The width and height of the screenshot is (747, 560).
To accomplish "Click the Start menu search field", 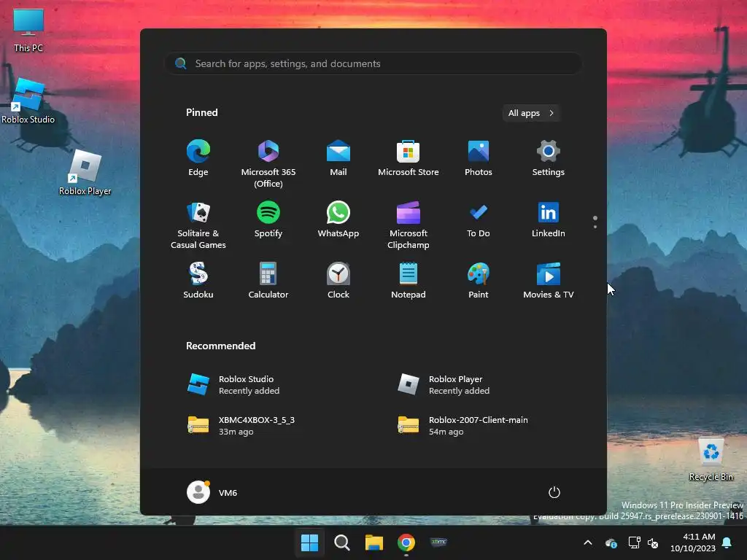I will tap(373, 64).
